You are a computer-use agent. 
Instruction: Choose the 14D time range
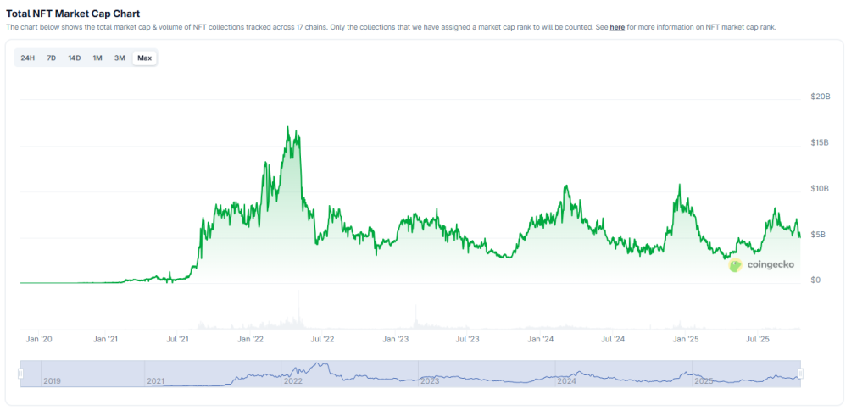[75, 58]
